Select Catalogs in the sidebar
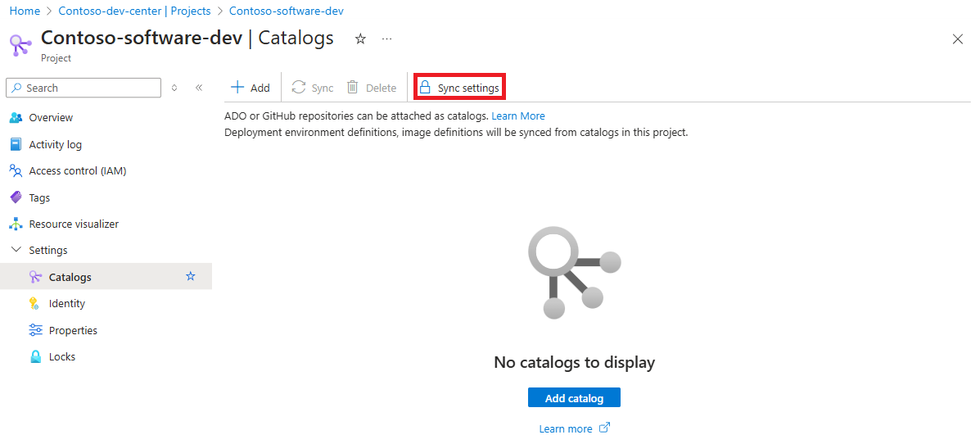The image size is (980, 444). [x=106, y=277]
